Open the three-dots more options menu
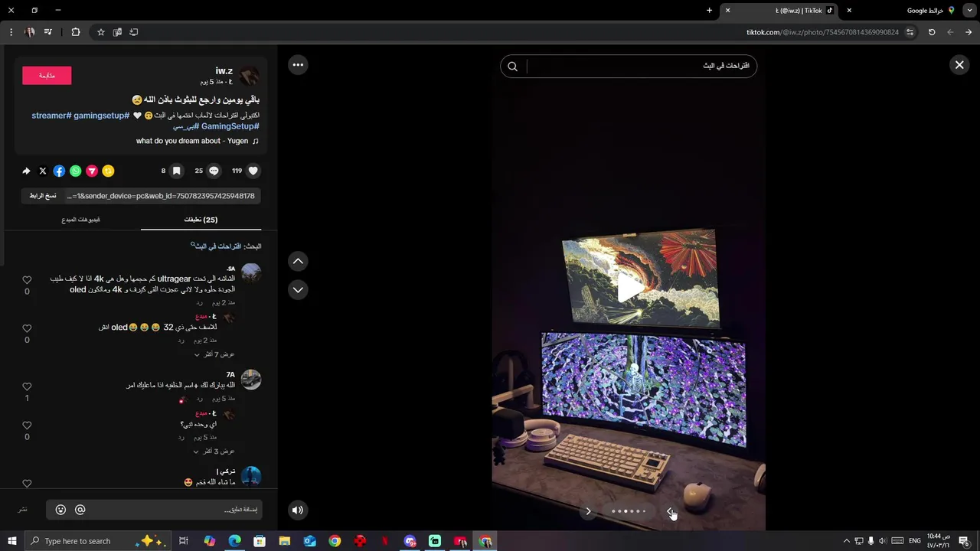 pos(298,65)
